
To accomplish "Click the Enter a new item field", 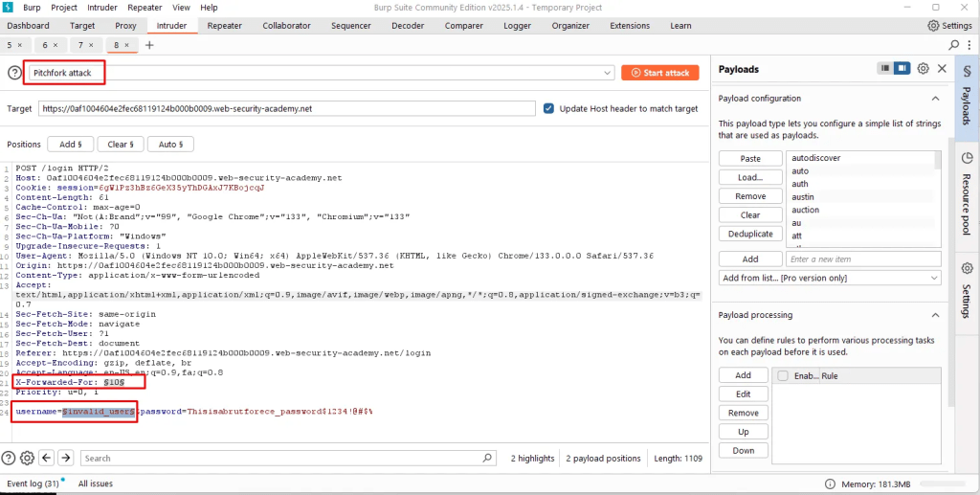I will pos(862,259).
